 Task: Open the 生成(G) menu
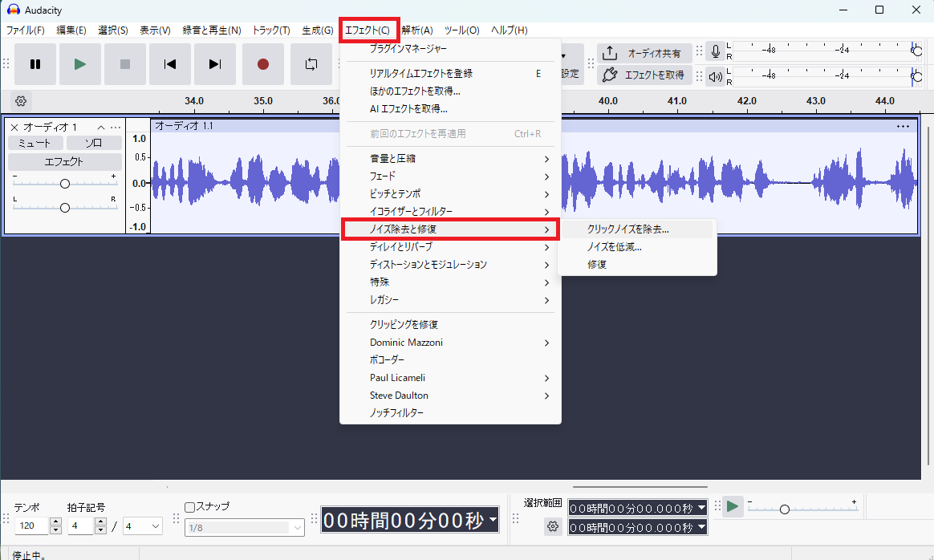pyautogui.click(x=318, y=30)
